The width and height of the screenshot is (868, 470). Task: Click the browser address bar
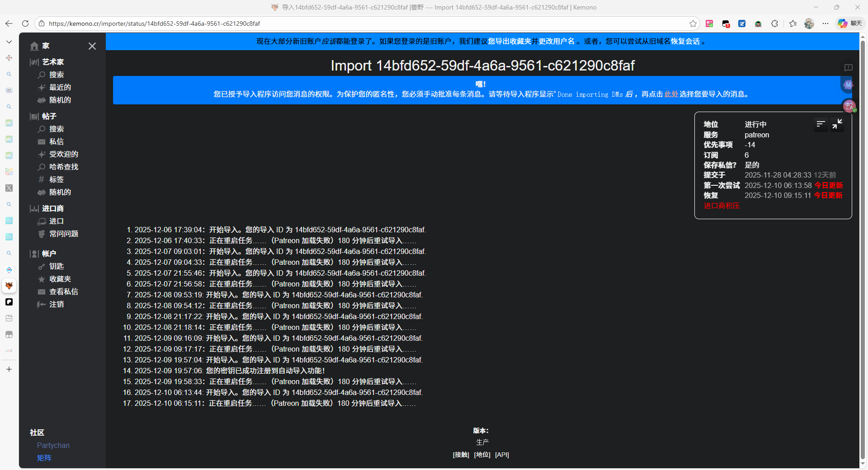[362, 23]
